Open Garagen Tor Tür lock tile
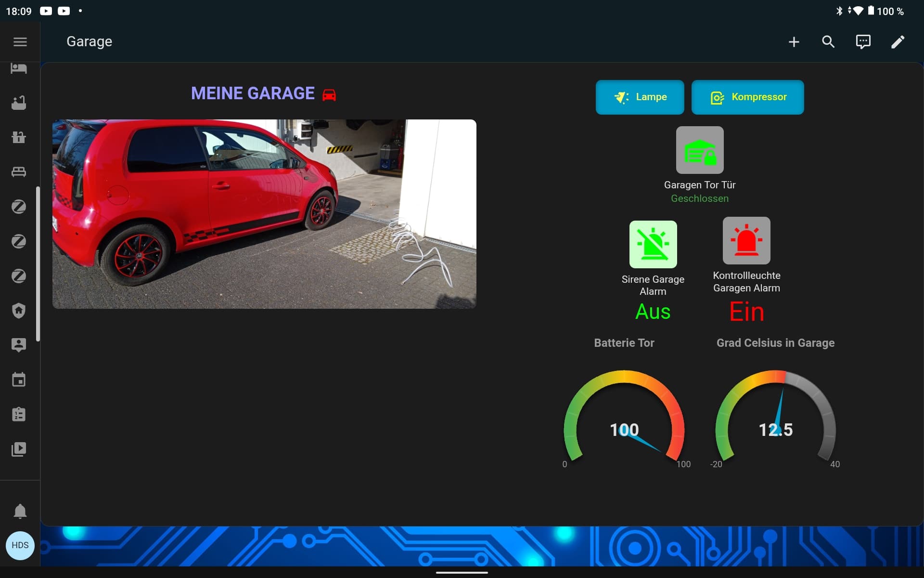The image size is (924, 578). pyautogui.click(x=699, y=150)
